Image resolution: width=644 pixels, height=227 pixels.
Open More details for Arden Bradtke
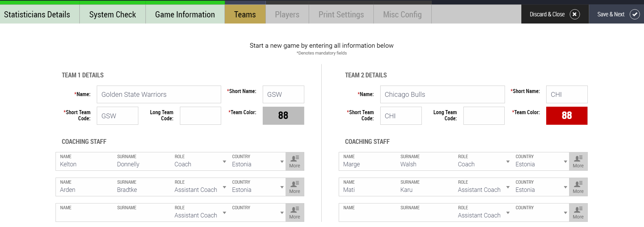click(x=295, y=187)
